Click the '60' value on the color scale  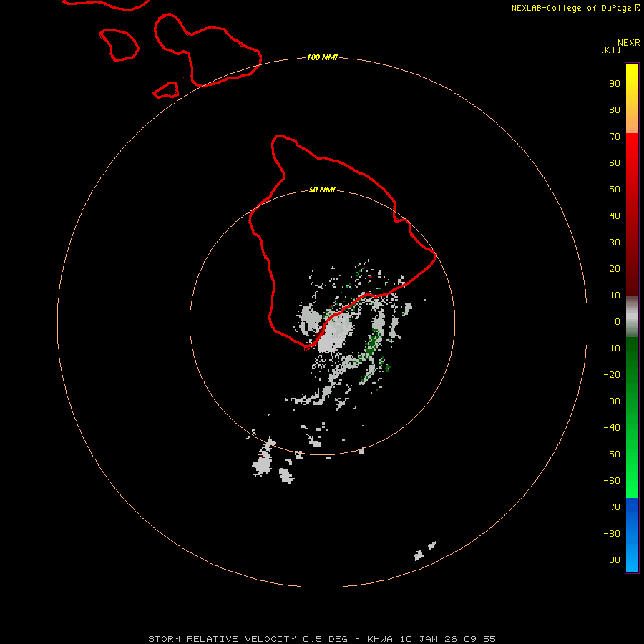[615, 162]
